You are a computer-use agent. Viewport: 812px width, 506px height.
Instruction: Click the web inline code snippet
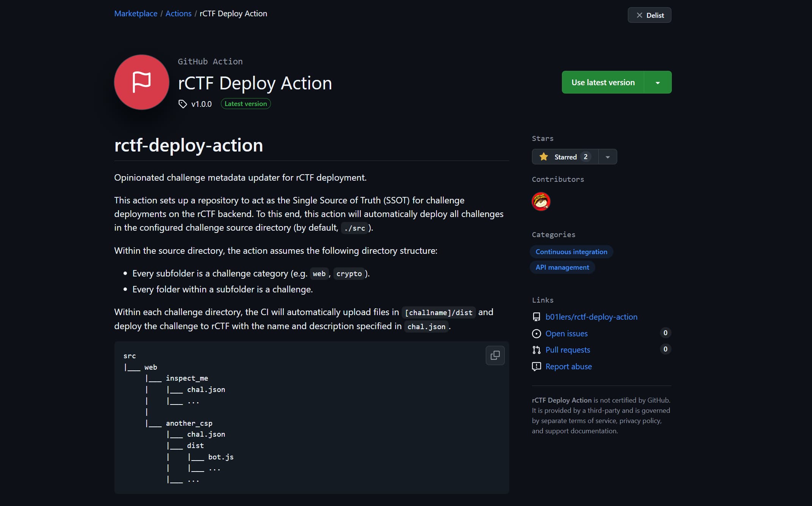click(x=319, y=274)
